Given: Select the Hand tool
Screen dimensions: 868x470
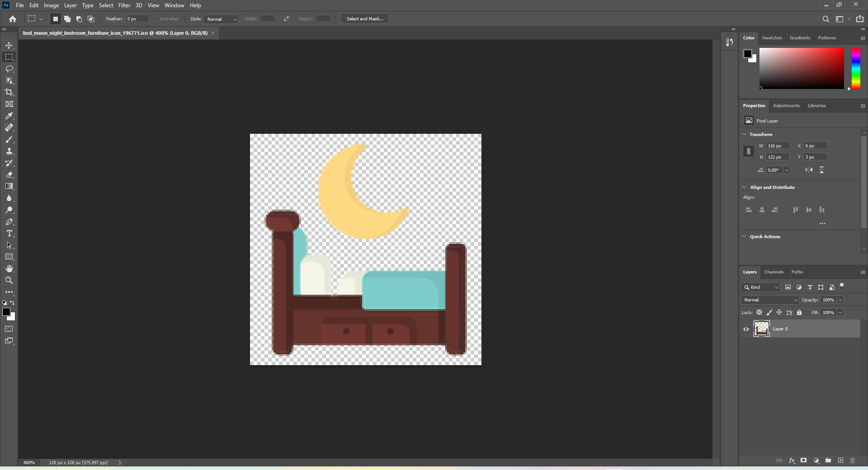Looking at the screenshot, I should [9, 268].
